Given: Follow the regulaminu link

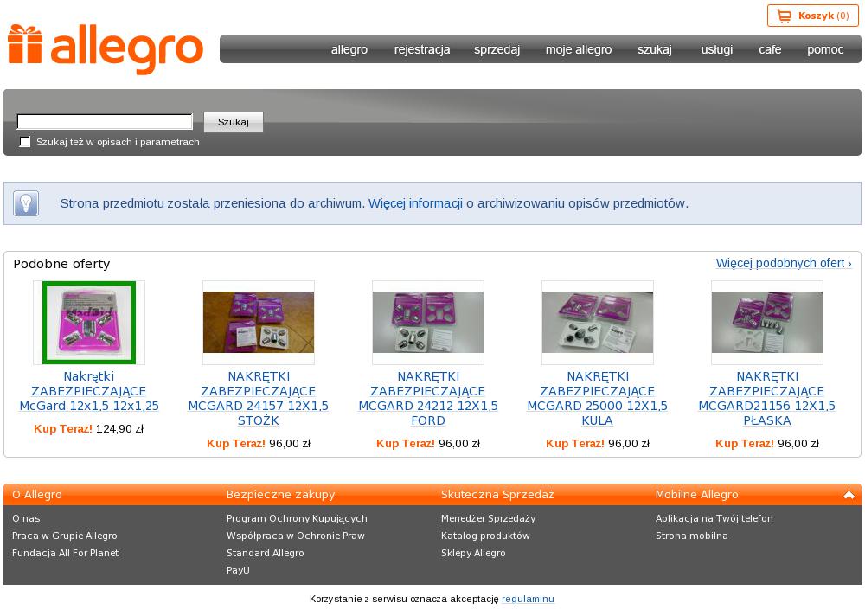Looking at the screenshot, I should 528,599.
